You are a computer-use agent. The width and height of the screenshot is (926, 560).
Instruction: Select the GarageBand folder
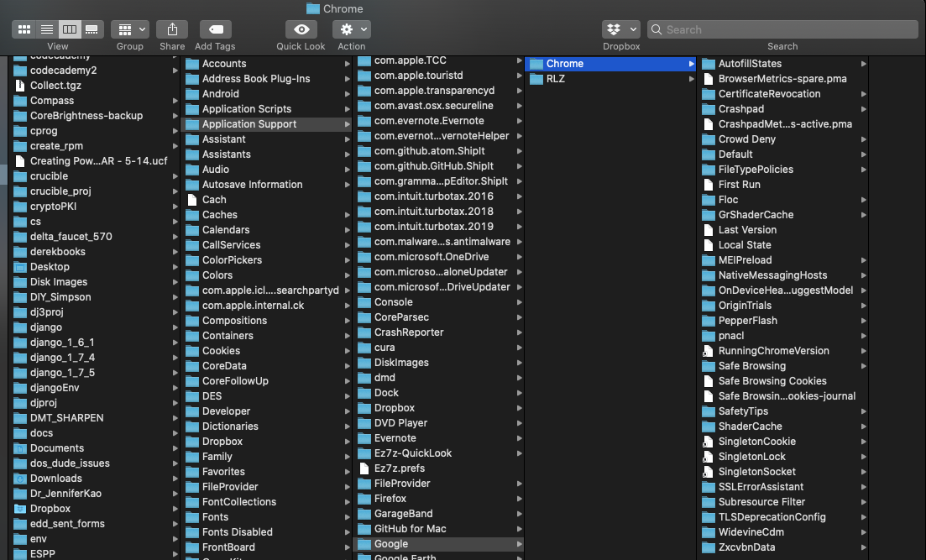[x=438, y=514]
